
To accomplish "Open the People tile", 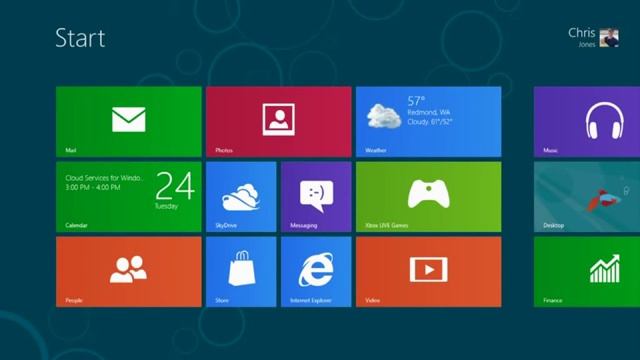I will (129, 272).
